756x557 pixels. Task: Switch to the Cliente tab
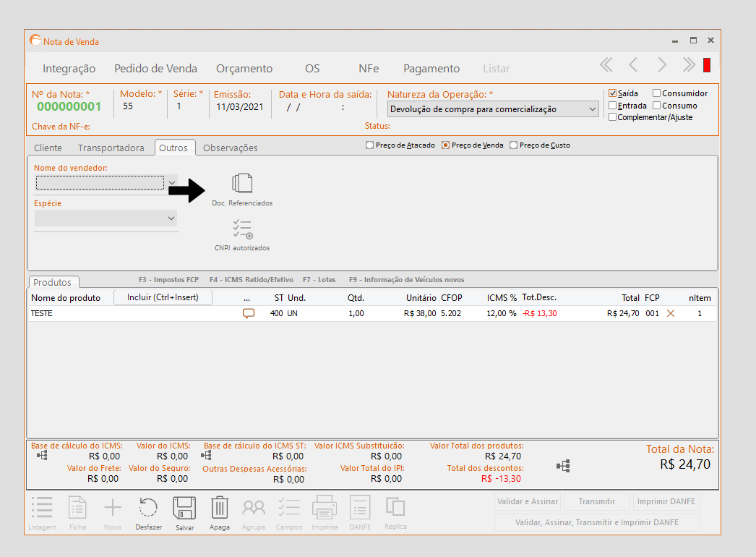click(x=48, y=148)
